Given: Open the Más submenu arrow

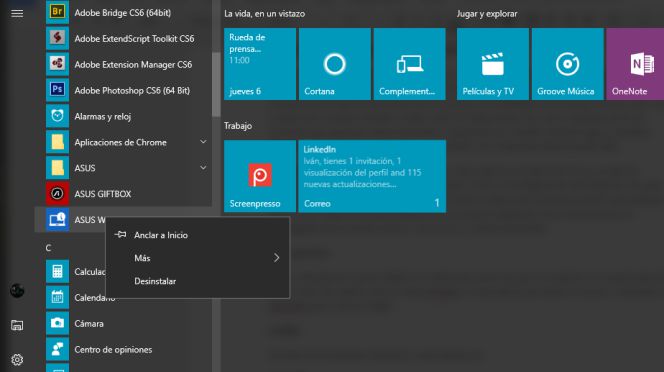Looking at the screenshot, I should 277,258.
